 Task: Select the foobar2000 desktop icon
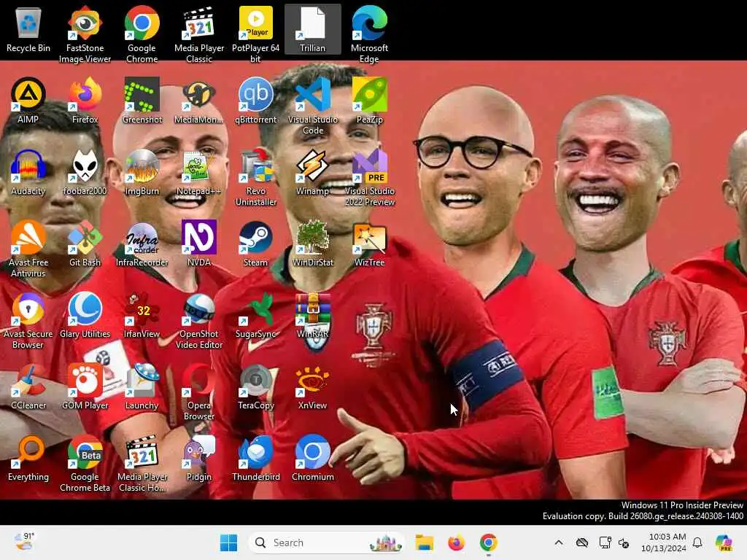click(x=85, y=172)
